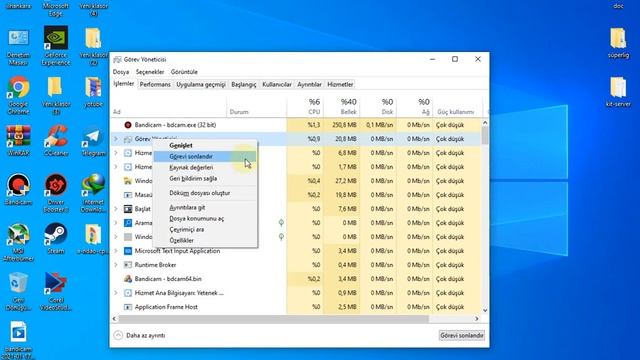Screen dimensions: 640x360
Task: Choose Kaynak değerleri in context menu
Action: point(205,167)
